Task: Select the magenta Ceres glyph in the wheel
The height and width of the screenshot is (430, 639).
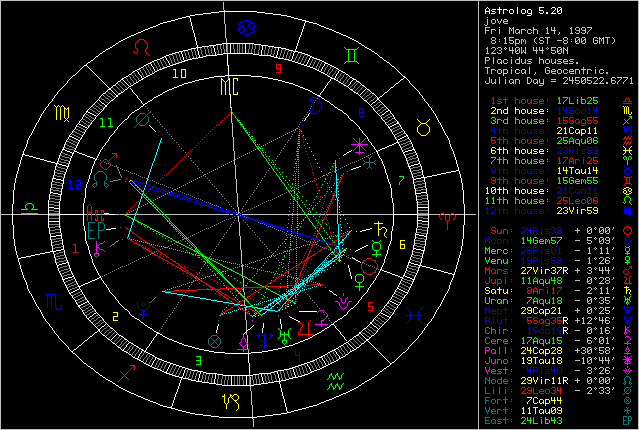Action: [322, 318]
